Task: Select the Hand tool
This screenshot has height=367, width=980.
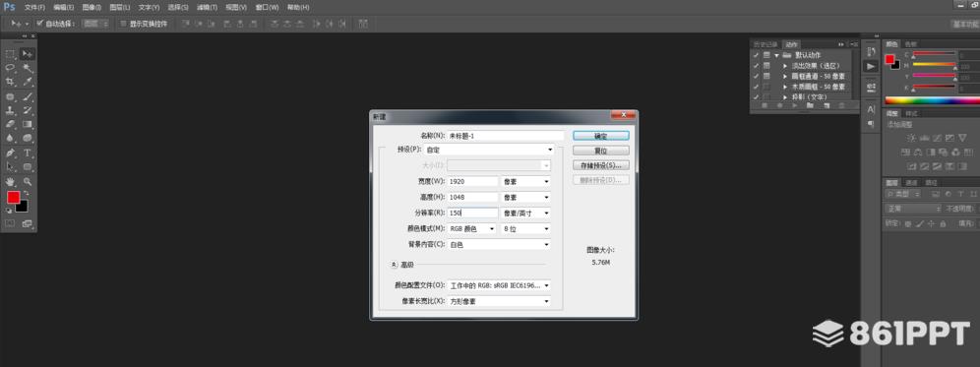Action: (x=11, y=182)
